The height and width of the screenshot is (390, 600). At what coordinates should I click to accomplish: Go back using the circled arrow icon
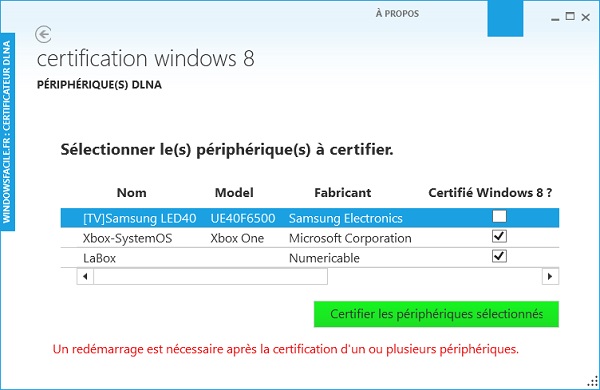point(43,34)
